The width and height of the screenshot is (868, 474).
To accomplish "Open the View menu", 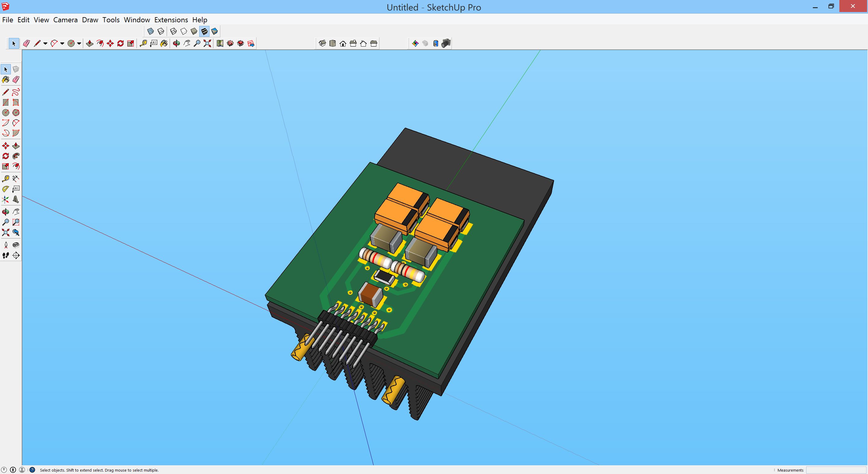I will tap(42, 20).
